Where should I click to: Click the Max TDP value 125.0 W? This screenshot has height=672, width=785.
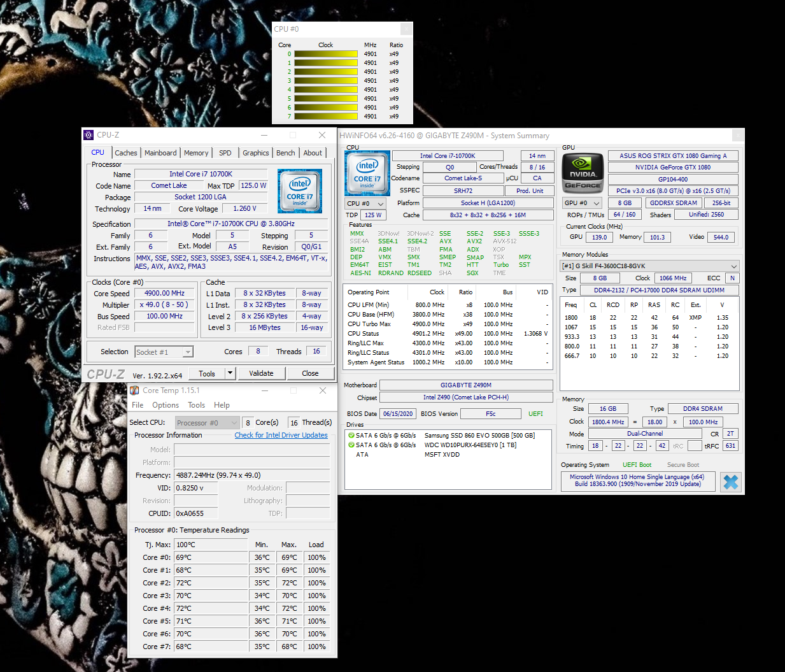click(x=253, y=185)
